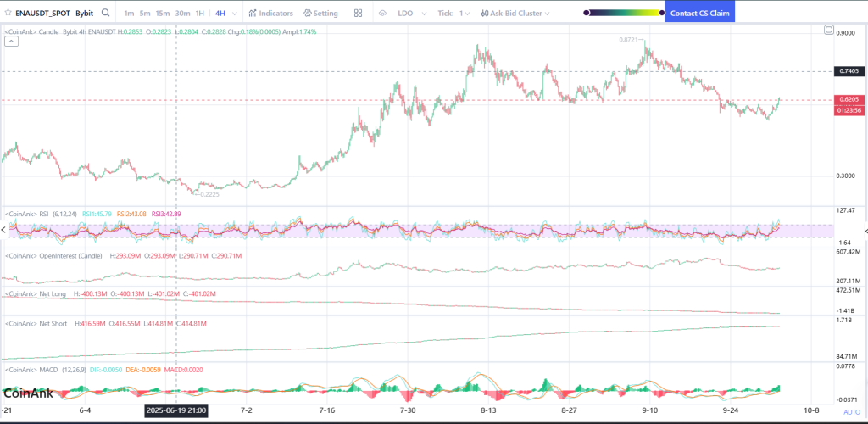
Task: Click the 8-13 date on the time axis
Action: click(x=489, y=410)
